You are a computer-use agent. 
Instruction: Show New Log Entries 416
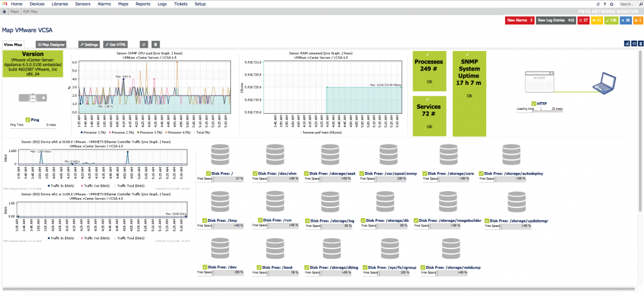557,21
